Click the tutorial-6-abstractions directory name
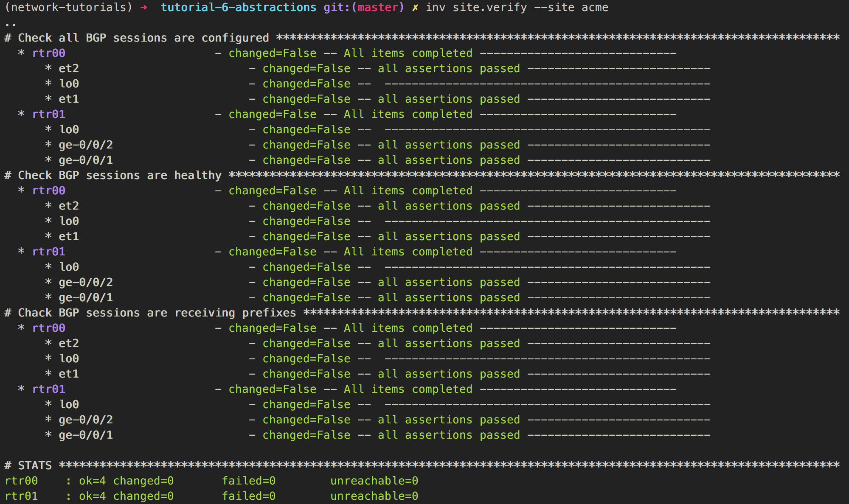 click(239, 8)
